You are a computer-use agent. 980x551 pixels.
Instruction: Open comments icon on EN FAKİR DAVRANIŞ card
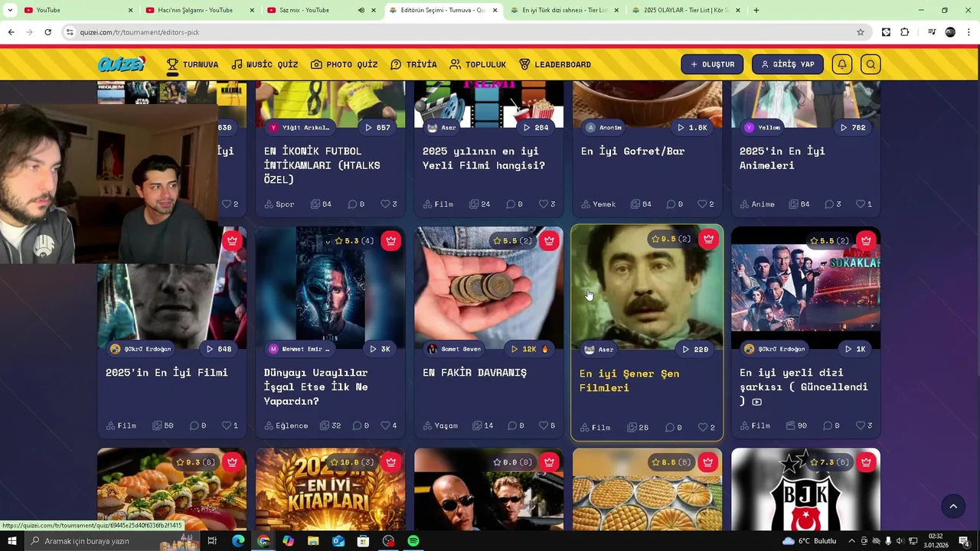tap(512, 425)
